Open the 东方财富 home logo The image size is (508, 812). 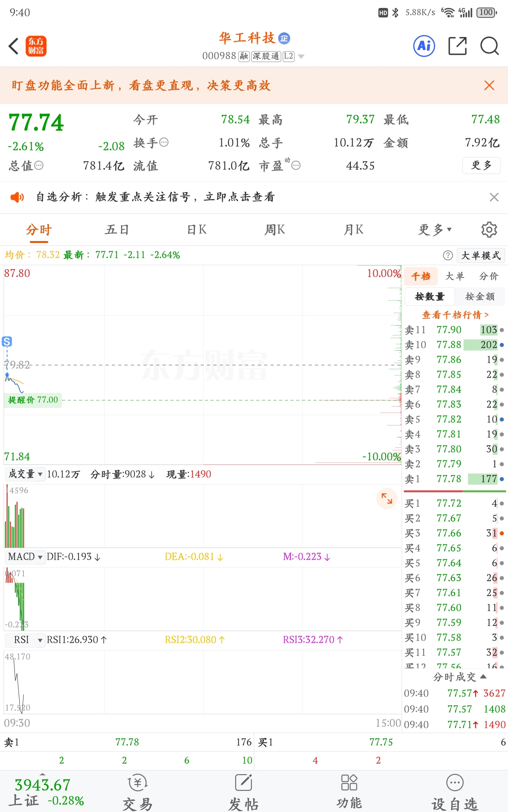click(x=36, y=46)
